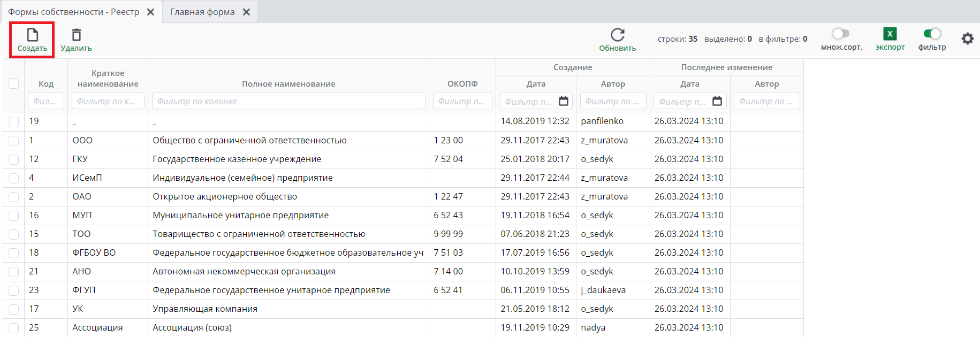Viewport: 980px width, 337px height.
Task: Focus the Создание Автор filter input
Action: [x=612, y=101]
